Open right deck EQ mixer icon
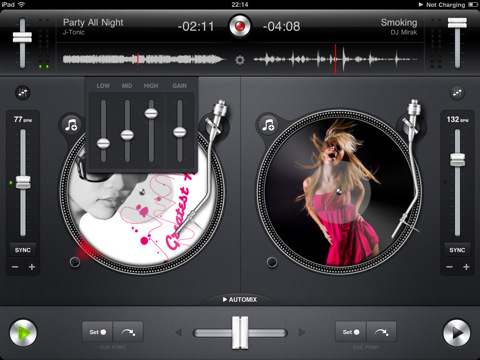Image resolution: width=480 pixels, height=360 pixels. tap(457, 93)
